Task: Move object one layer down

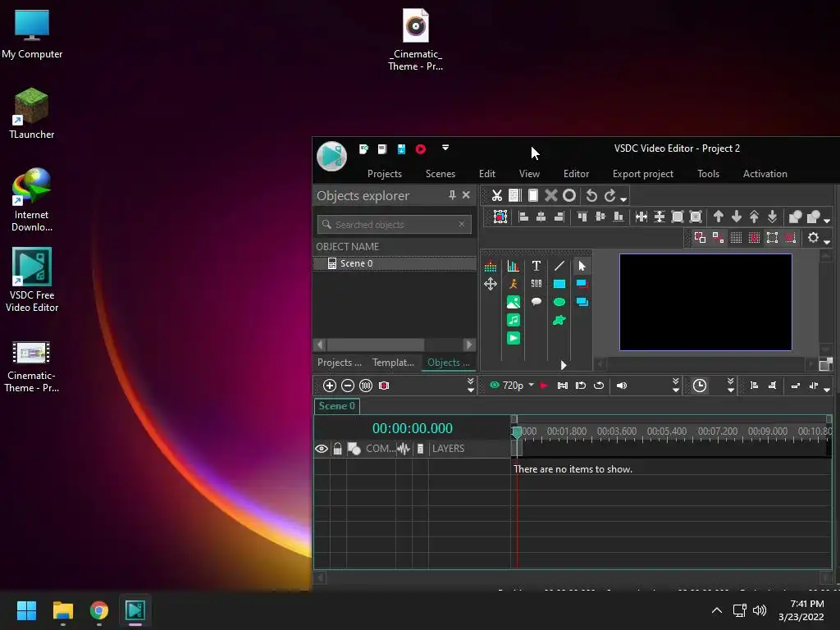Action: click(x=737, y=217)
